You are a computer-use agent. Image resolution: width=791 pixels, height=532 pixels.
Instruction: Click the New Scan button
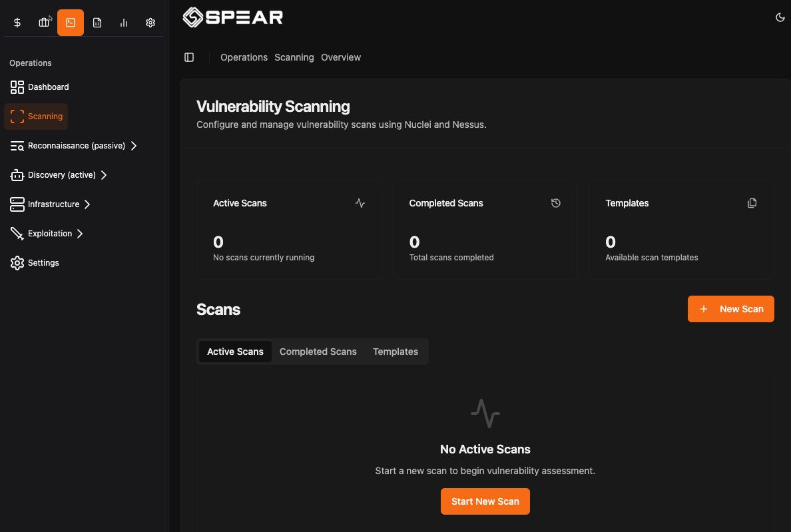pos(730,309)
